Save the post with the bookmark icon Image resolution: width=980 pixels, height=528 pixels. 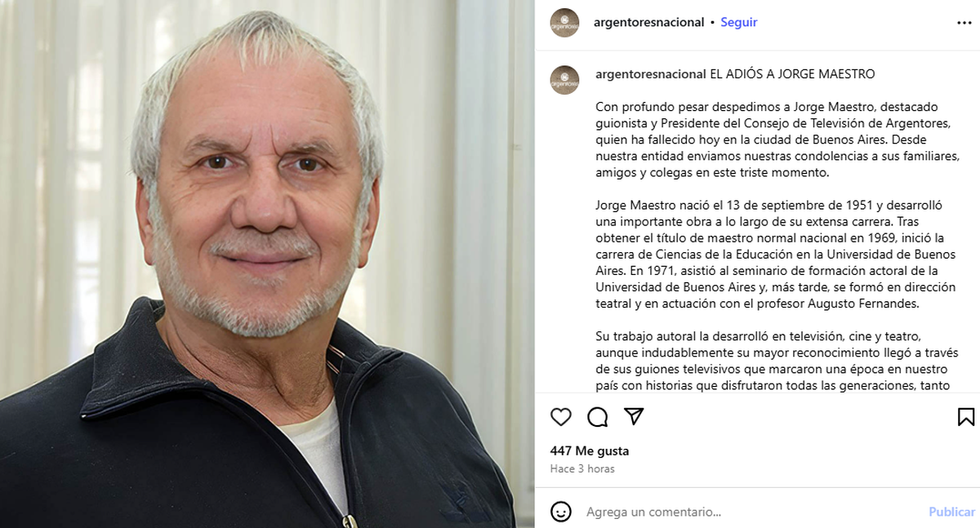[x=966, y=417]
